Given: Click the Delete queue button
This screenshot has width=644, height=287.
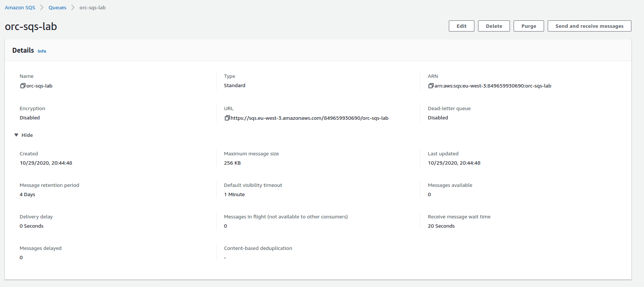Looking at the screenshot, I should pyautogui.click(x=494, y=26).
